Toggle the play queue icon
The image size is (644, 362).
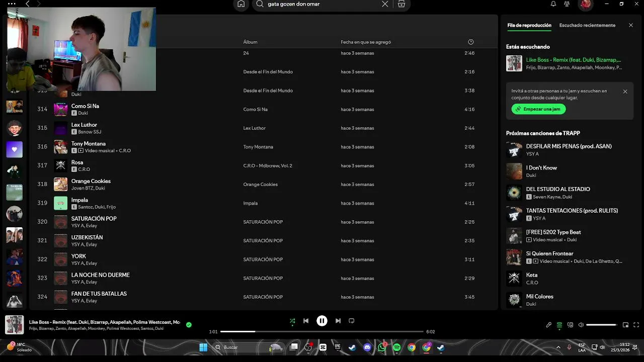[x=559, y=325]
